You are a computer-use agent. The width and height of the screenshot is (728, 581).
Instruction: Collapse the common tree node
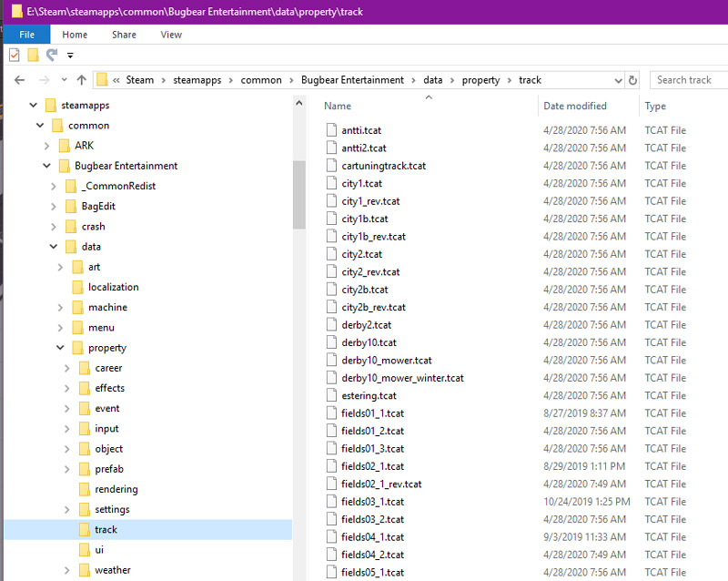(40, 126)
